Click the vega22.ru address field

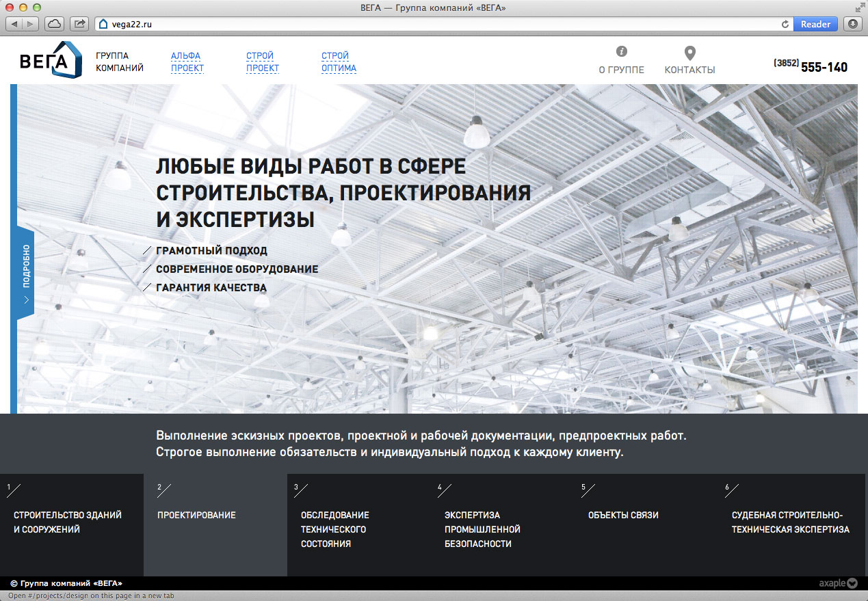pyautogui.click(x=438, y=24)
